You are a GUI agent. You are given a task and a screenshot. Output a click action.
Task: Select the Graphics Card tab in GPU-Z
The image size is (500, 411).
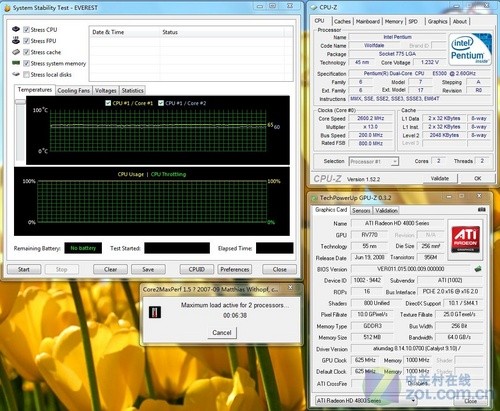click(331, 210)
